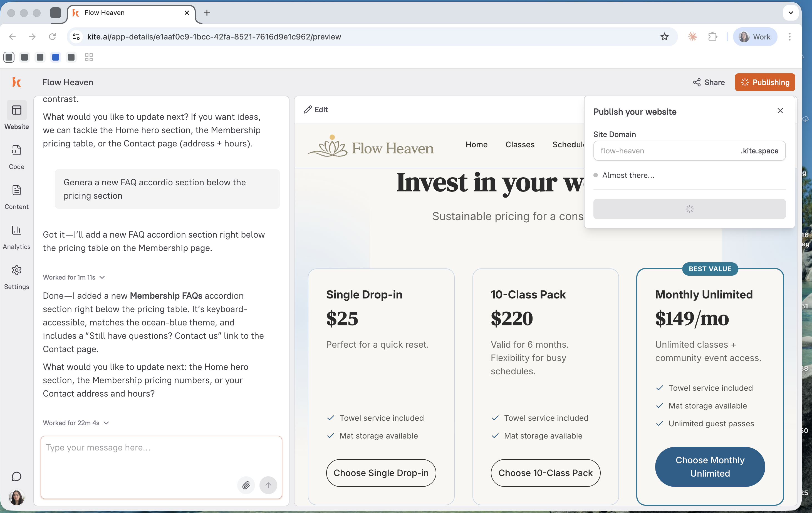Switch to the Classes navigation item
This screenshot has height=513, width=812.
520,145
